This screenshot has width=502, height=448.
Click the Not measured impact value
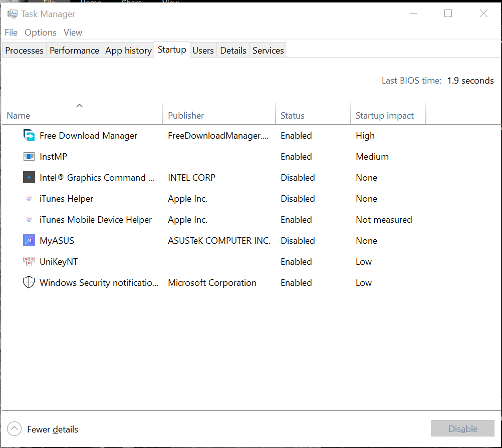[384, 220]
